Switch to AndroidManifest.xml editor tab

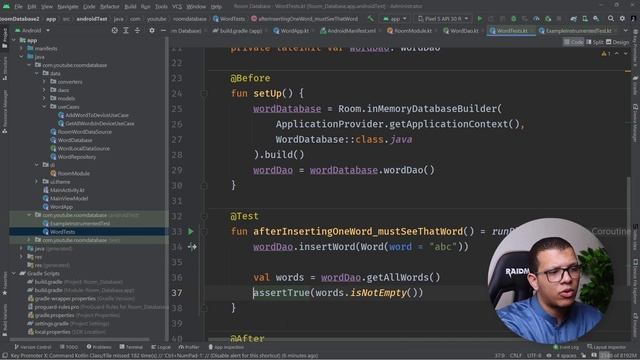coord(348,31)
